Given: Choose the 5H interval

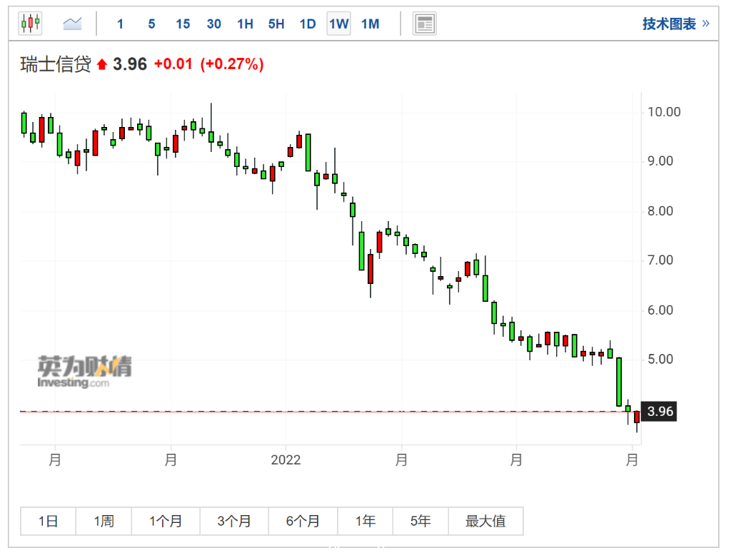Looking at the screenshot, I should (276, 24).
